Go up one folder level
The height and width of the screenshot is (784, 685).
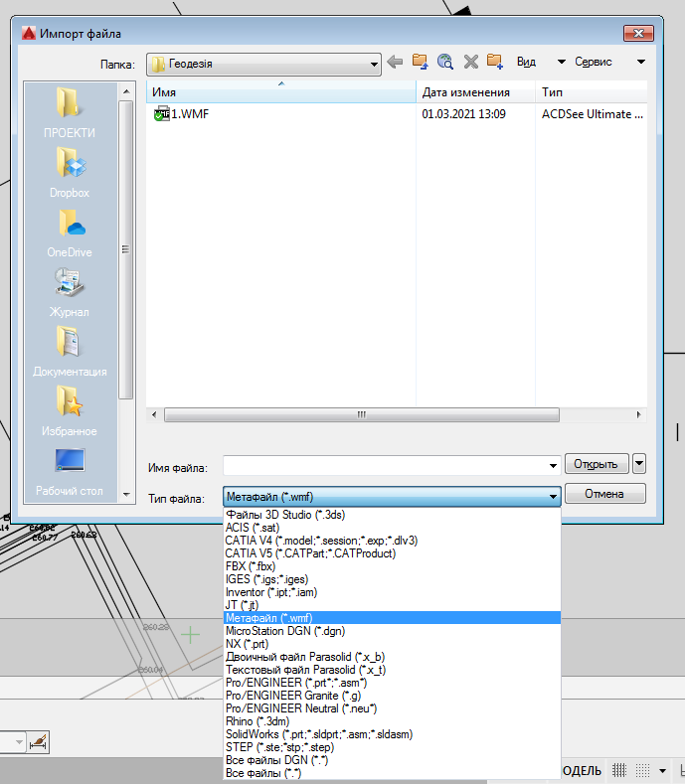(x=420, y=62)
